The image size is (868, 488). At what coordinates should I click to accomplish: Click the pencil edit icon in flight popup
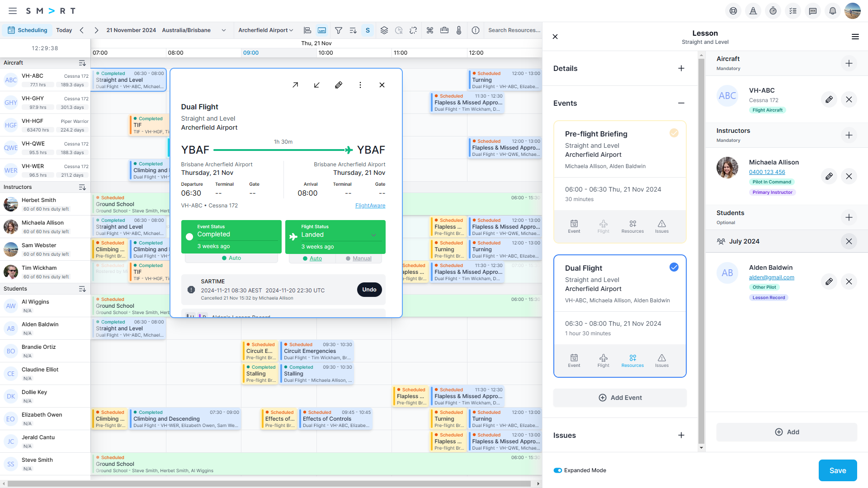click(338, 85)
